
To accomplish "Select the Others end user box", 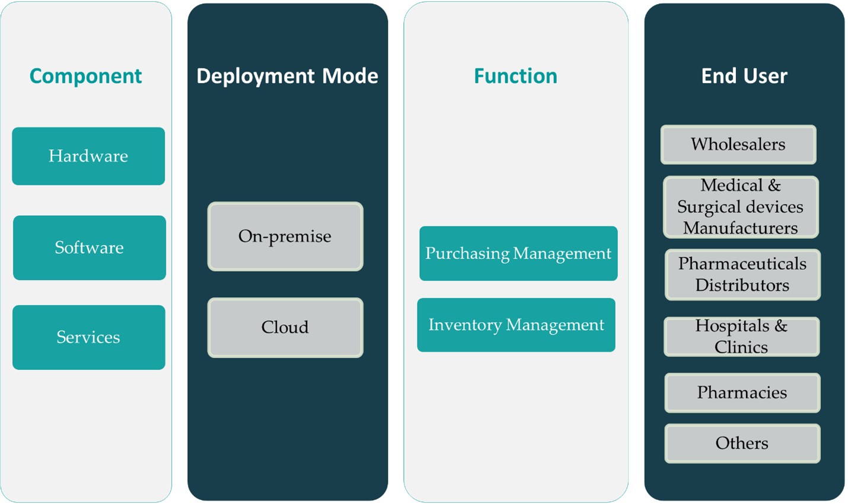I will click(742, 444).
